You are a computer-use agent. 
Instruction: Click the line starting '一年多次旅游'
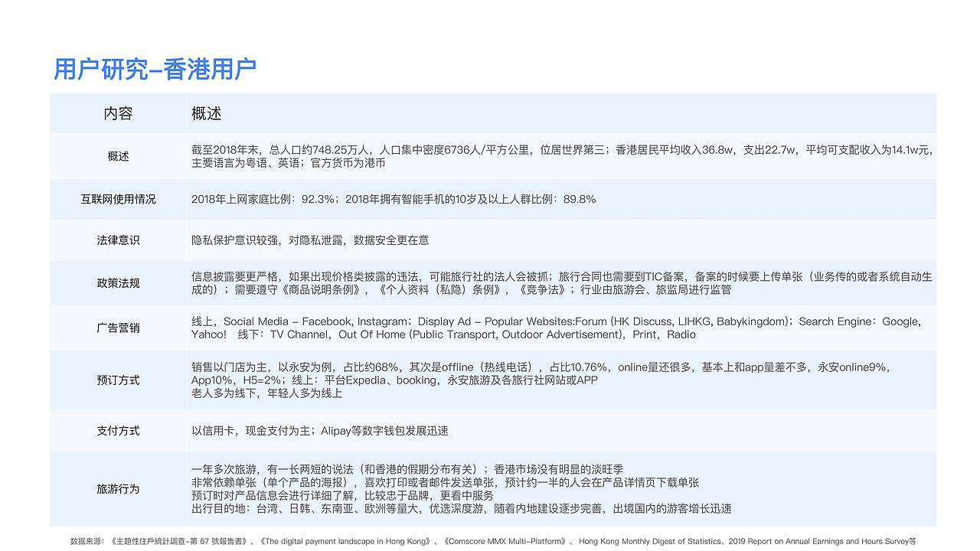tap(407, 469)
